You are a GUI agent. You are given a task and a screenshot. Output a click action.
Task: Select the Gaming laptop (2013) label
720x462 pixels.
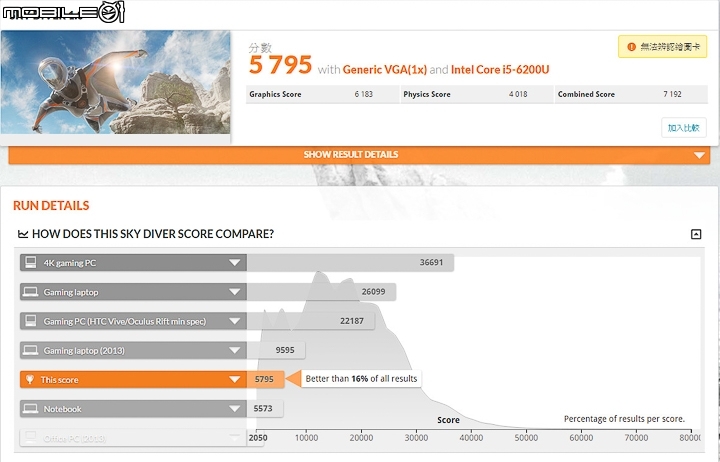click(84, 351)
